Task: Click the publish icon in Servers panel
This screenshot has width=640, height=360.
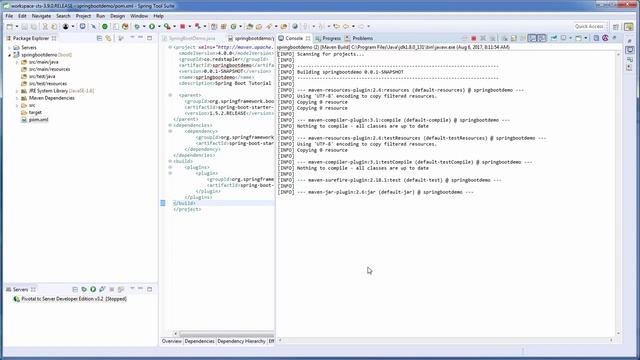Action: (x=121, y=289)
